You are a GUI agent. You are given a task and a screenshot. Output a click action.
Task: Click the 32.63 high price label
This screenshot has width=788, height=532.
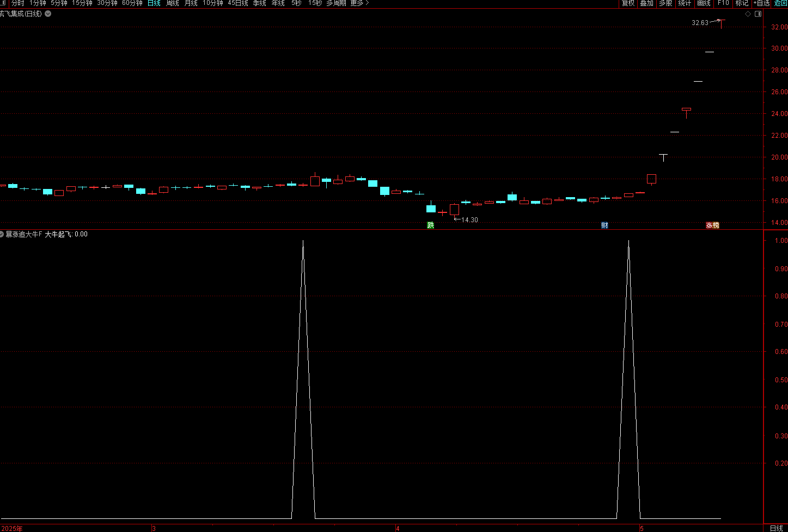[x=700, y=23]
